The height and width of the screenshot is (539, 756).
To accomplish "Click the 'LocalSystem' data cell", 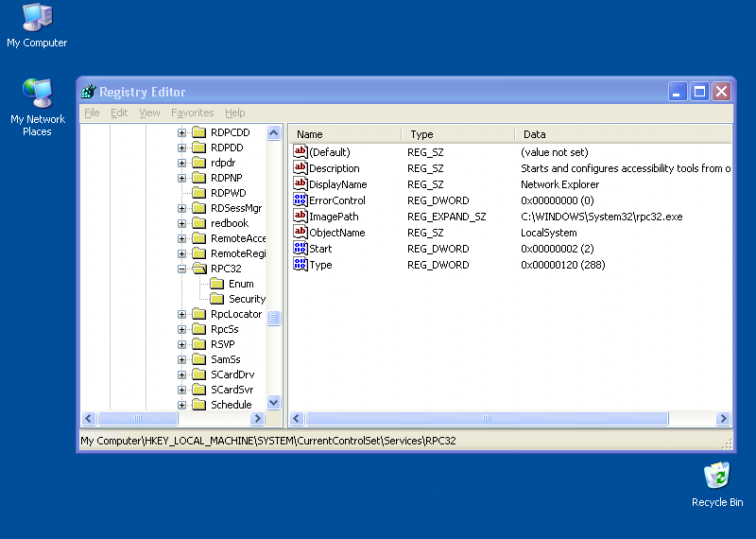I will click(x=549, y=233).
